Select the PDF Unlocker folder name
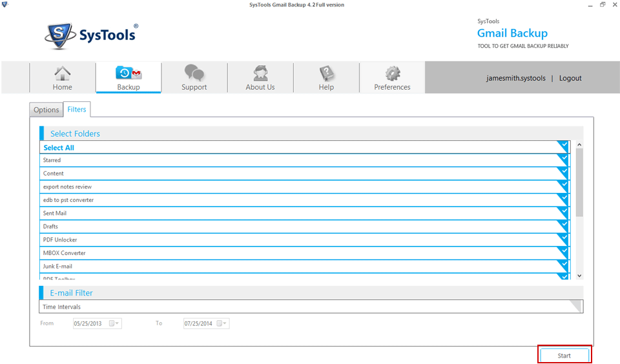 [x=60, y=240]
